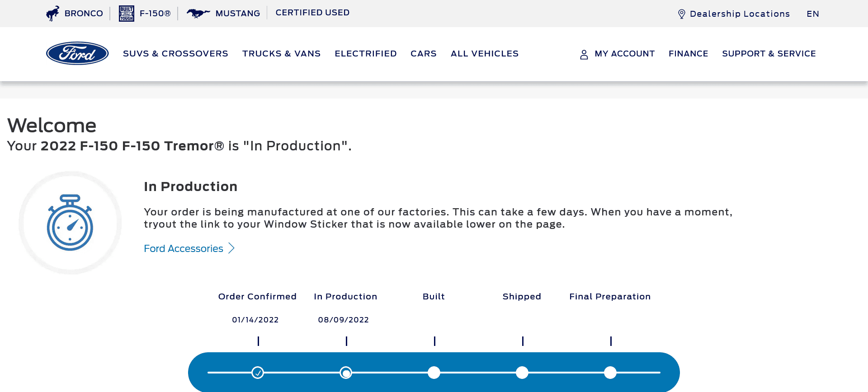The height and width of the screenshot is (392, 868).
Task: Select the Cars menu item
Action: click(x=423, y=54)
